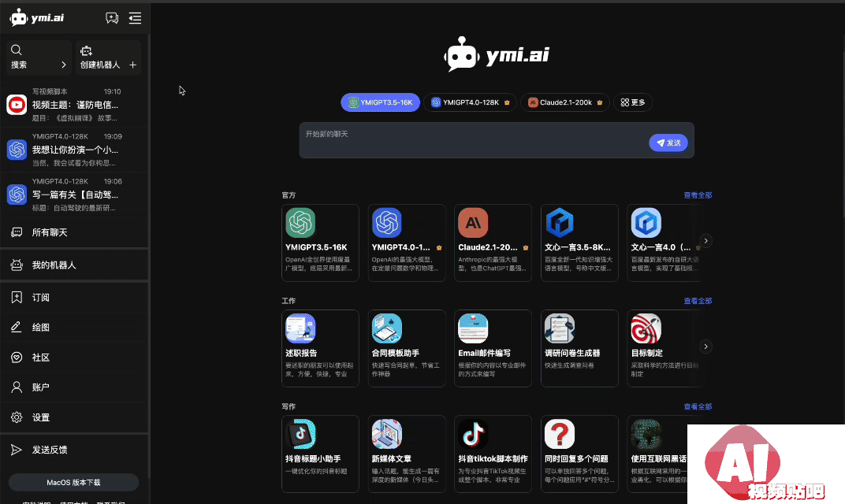
Task: View all bots in the 官方 section
Action: tap(698, 195)
